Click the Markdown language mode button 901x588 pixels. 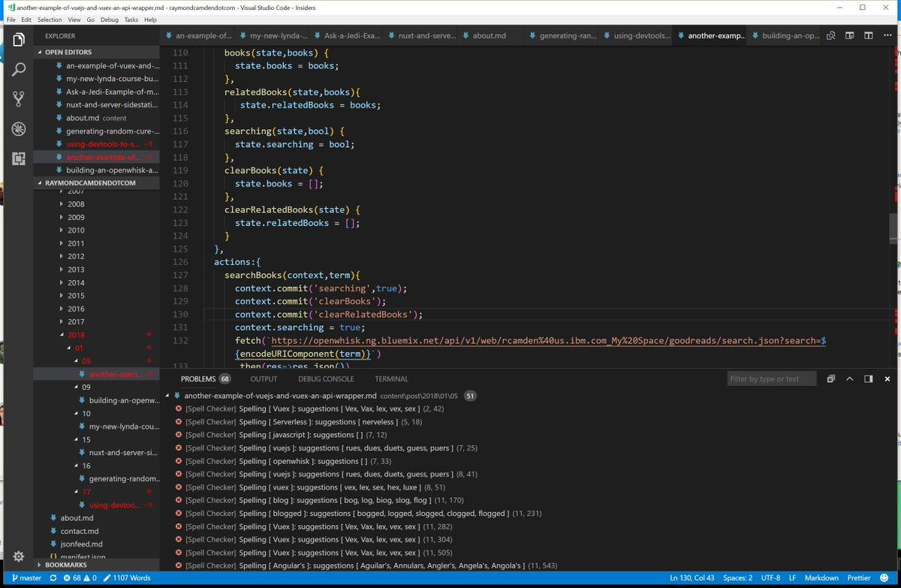(x=821, y=578)
